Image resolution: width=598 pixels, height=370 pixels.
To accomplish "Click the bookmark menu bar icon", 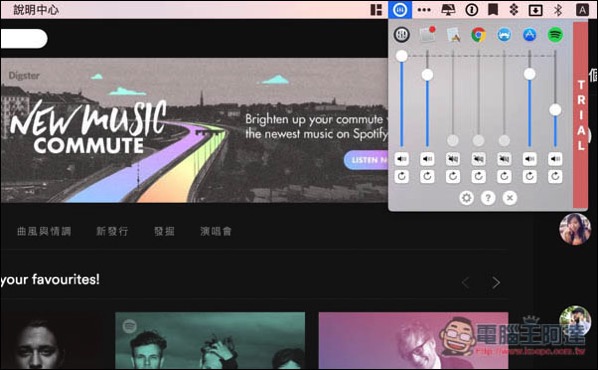I will 493,10.
